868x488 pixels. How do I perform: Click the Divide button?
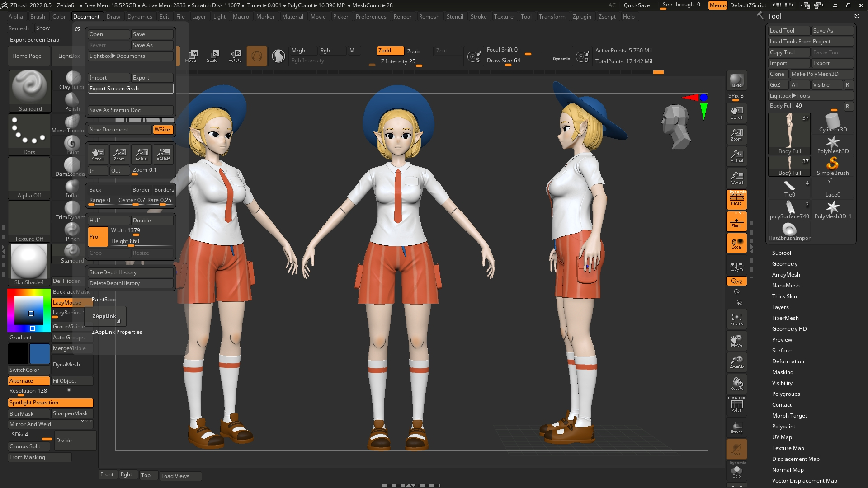[x=75, y=441]
